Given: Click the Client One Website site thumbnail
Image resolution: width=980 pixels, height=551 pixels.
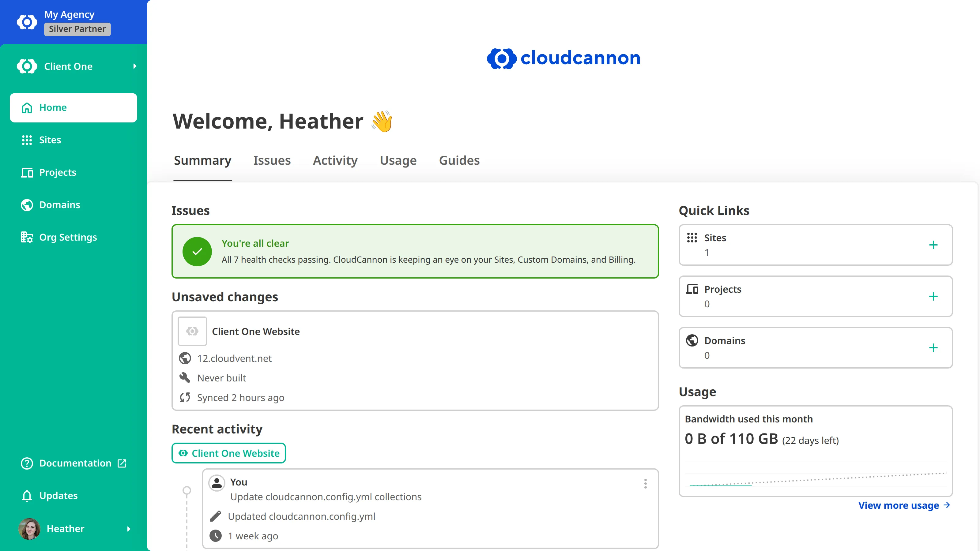Looking at the screenshot, I should coord(192,331).
